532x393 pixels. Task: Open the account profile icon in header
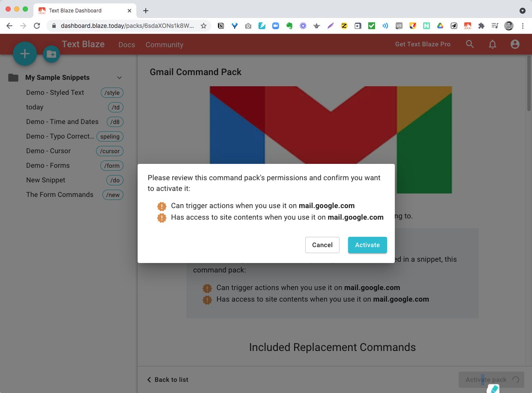click(515, 44)
